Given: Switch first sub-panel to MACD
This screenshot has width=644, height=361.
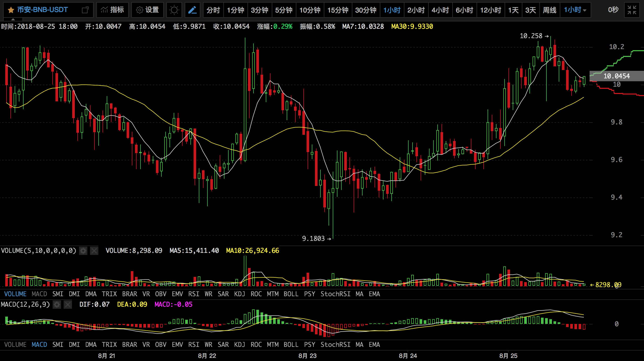Looking at the screenshot, I should 39,294.
